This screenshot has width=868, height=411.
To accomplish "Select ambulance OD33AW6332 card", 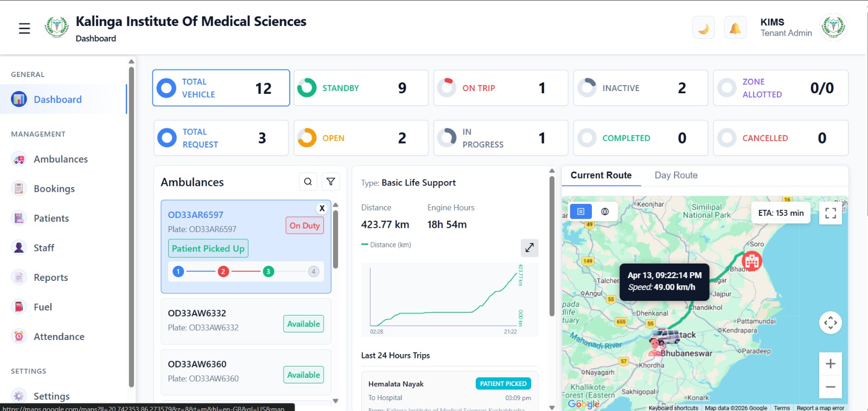I will coord(246,321).
